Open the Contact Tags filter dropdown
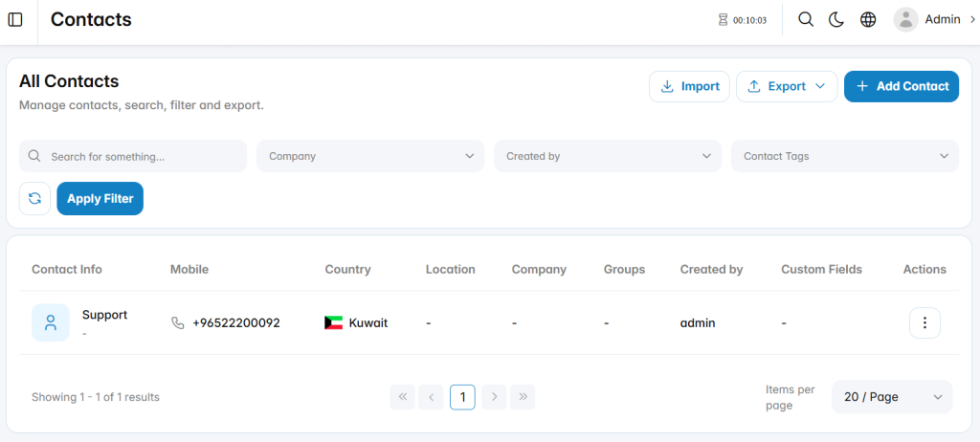Image resolution: width=980 pixels, height=442 pixels. 845,156
